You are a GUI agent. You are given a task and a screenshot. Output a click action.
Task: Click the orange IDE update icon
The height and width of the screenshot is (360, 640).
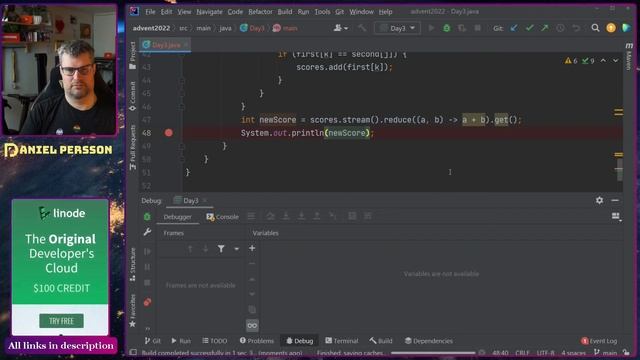coord(611,28)
